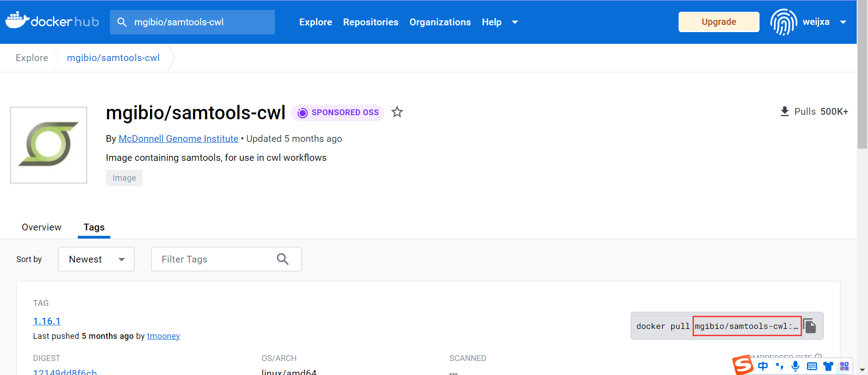
Task: Star the mgibio/samtools-cwl repository
Action: coord(397,112)
